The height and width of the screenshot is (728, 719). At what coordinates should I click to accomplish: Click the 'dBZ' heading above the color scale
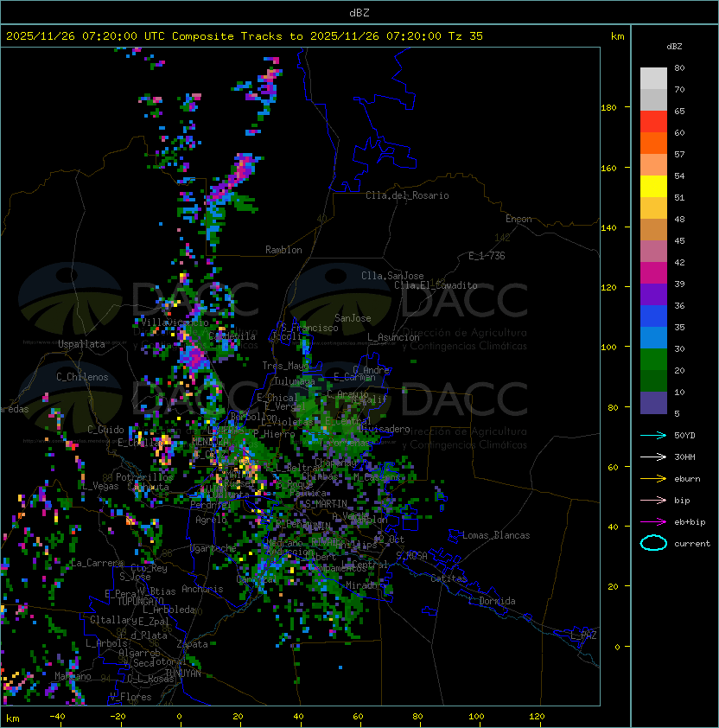coord(674,47)
